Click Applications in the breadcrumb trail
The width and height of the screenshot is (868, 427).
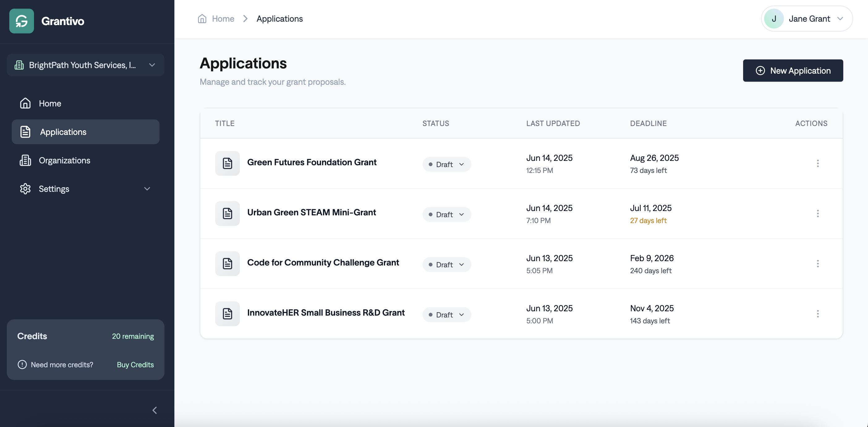(x=280, y=19)
